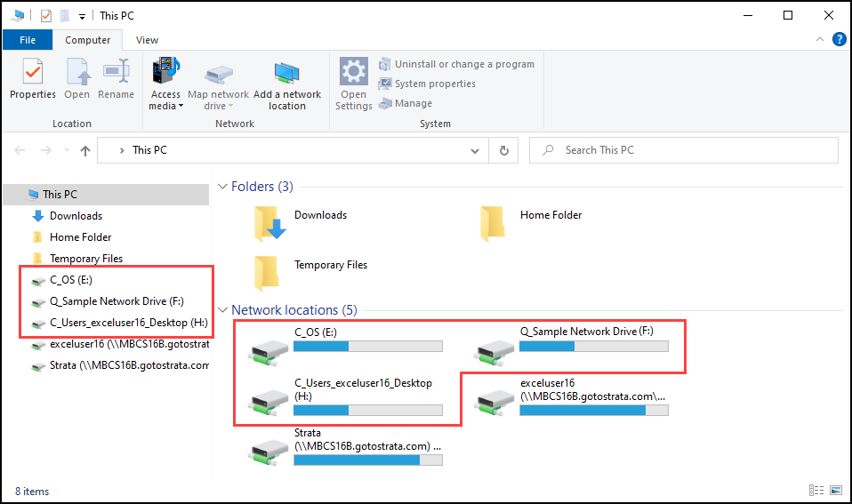Screen dimensions: 852x504
Task: Switch to the View ribbon tab
Action: point(147,40)
